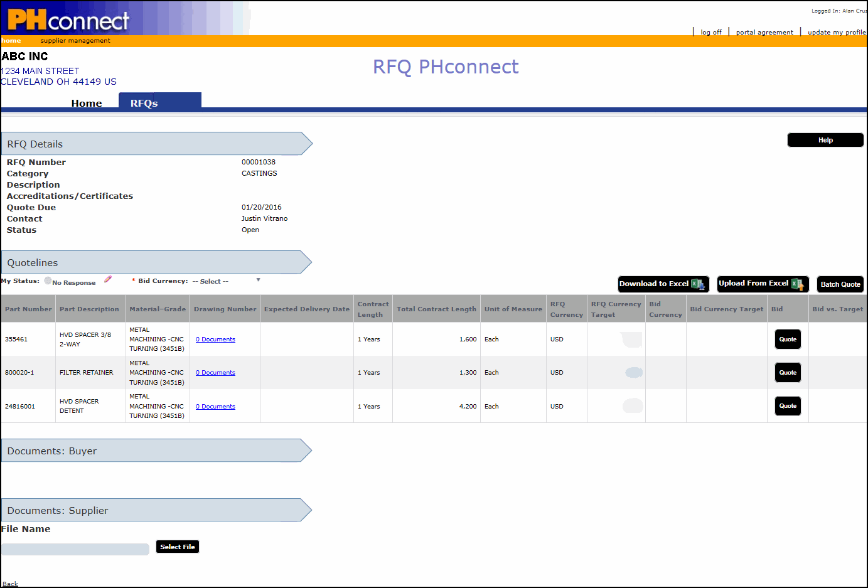This screenshot has height=588, width=868.
Task: Click the Documents: Buyer arrow banner
Action: pyautogui.click(x=156, y=451)
